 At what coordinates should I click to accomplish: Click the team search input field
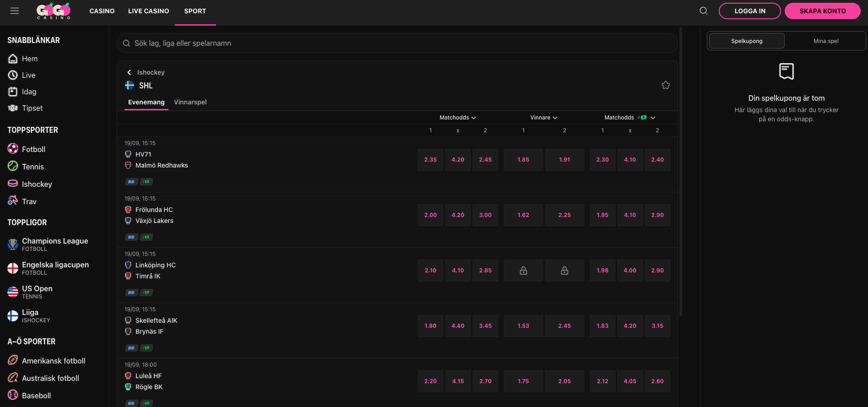[x=397, y=43]
